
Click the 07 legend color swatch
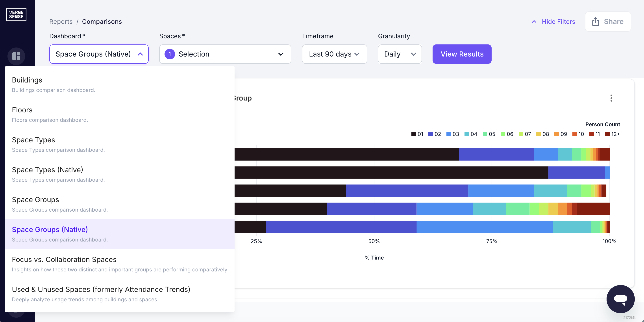pos(521,134)
